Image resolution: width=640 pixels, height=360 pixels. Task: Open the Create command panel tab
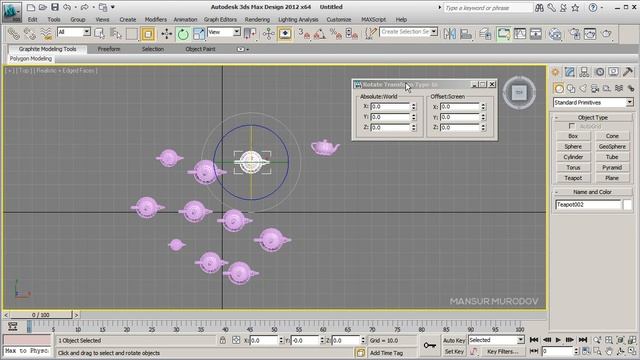(x=556, y=72)
